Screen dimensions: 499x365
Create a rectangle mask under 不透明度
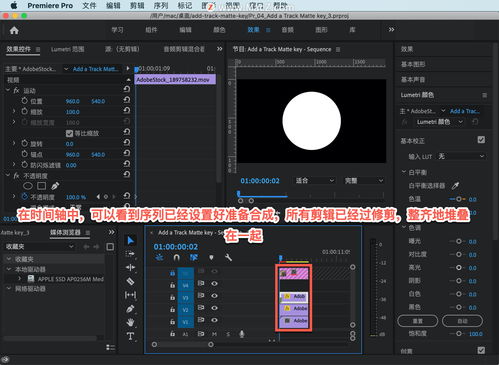[42, 186]
